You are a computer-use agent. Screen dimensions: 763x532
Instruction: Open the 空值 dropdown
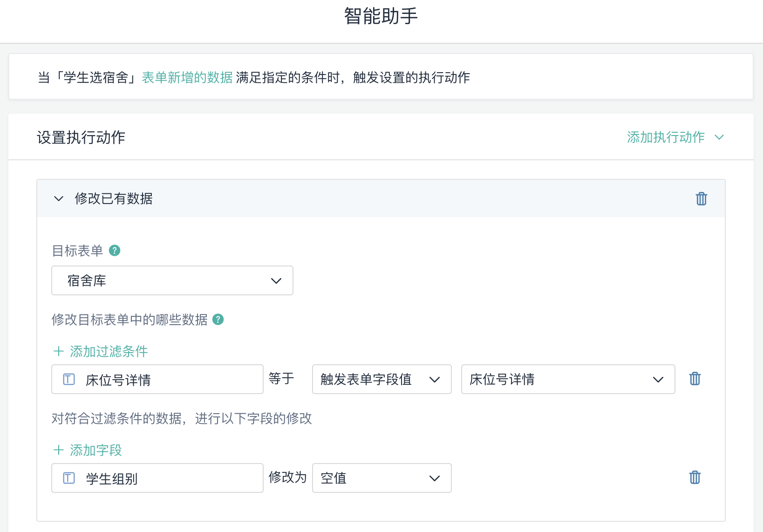click(381, 478)
